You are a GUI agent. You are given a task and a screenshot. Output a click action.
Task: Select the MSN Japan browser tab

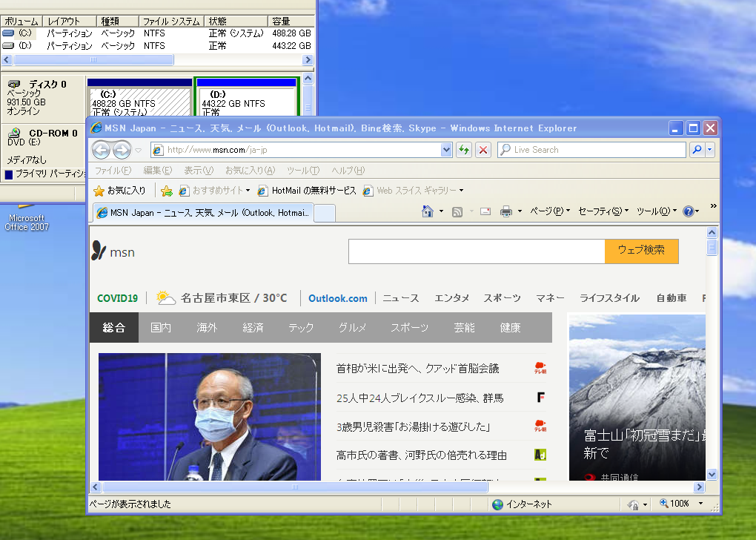(x=202, y=213)
